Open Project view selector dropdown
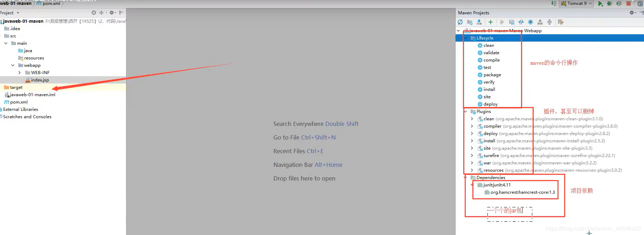 tap(9, 13)
